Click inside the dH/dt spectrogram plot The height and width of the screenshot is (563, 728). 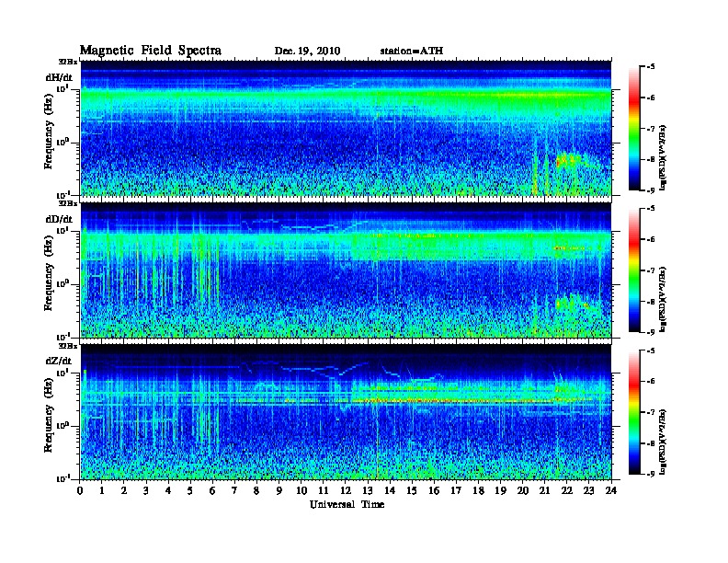(346, 128)
